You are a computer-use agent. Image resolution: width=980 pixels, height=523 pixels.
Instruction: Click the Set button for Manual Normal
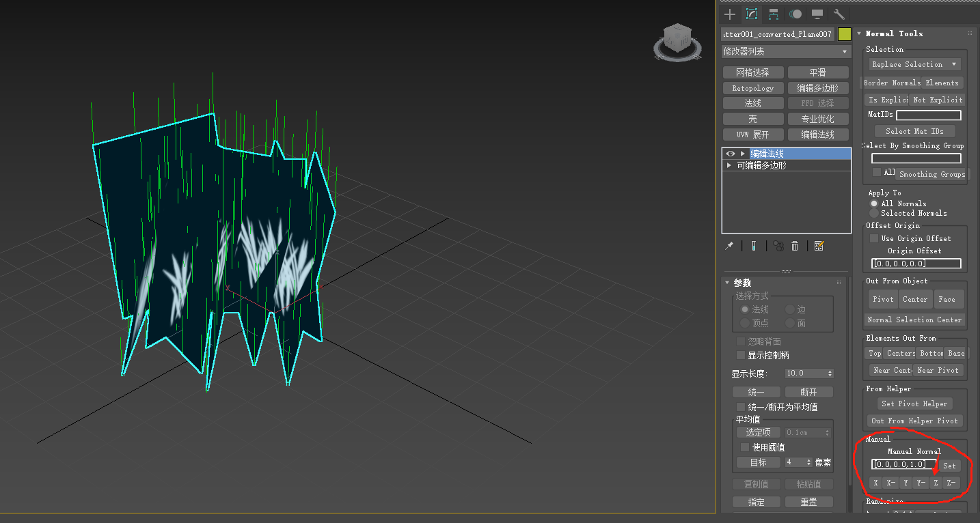[949, 466]
